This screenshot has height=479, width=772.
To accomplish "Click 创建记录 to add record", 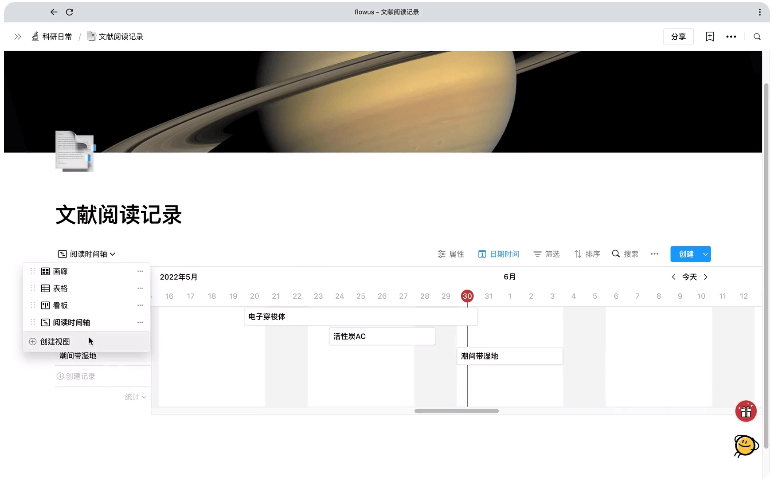I will 76,376.
